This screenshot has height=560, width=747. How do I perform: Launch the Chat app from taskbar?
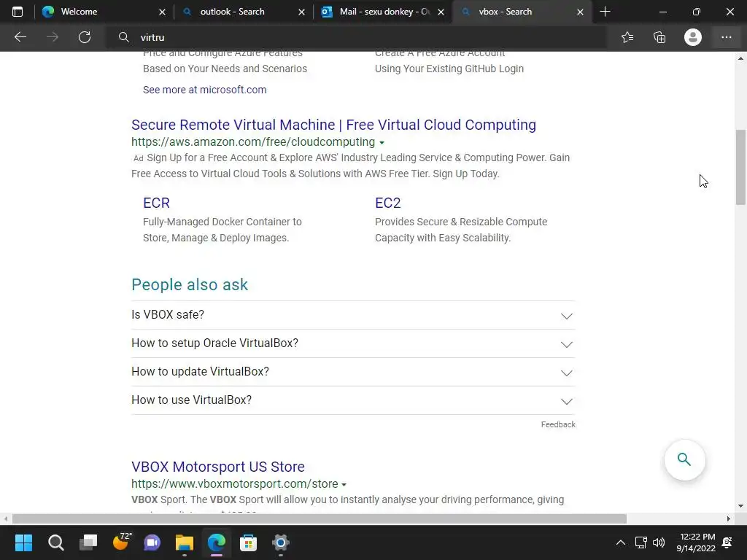point(152,542)
